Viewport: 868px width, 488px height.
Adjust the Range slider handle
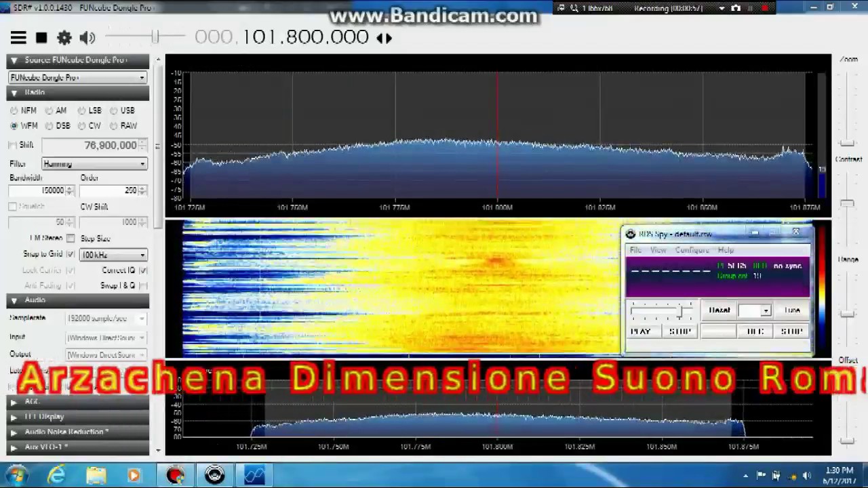click(x=846, y=313)
